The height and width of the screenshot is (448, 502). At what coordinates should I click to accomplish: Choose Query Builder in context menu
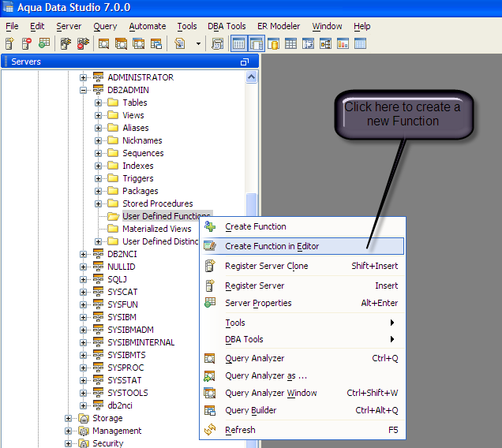[x=302, y=410]
